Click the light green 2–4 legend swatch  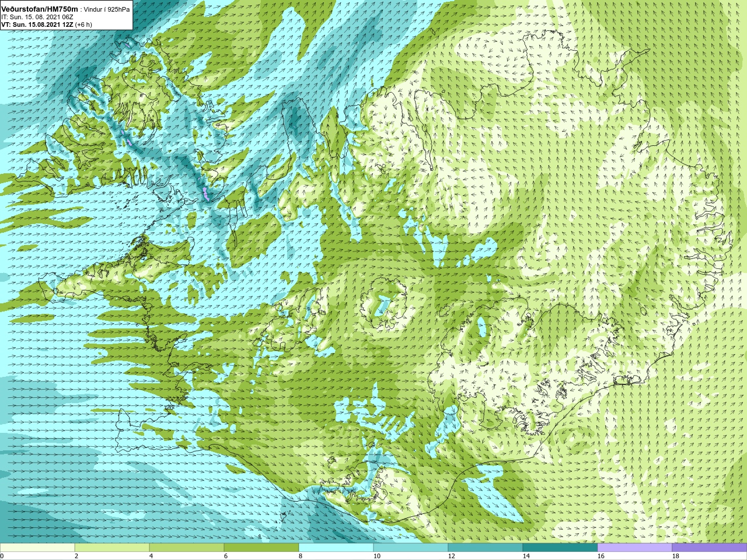click(112, 548)
